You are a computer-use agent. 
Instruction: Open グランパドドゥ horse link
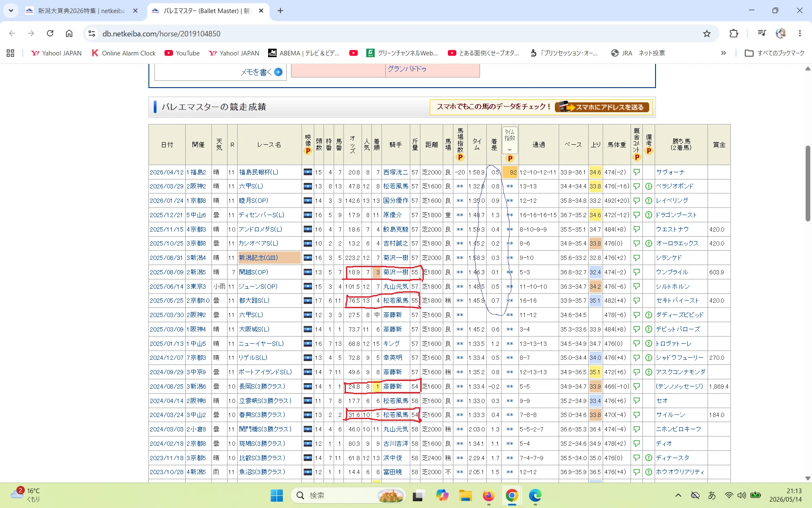tap(407, 69)
